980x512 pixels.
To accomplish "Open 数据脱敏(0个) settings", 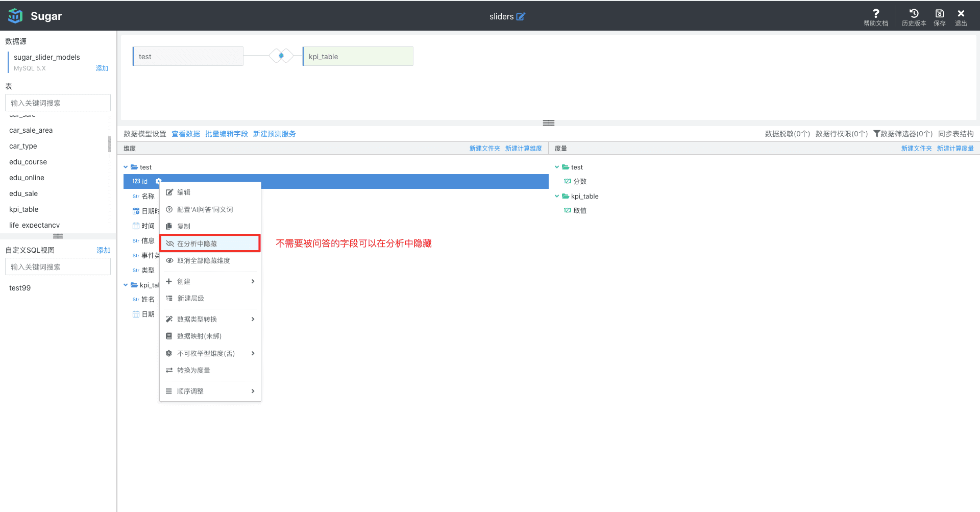I will [x=788, y=134].
